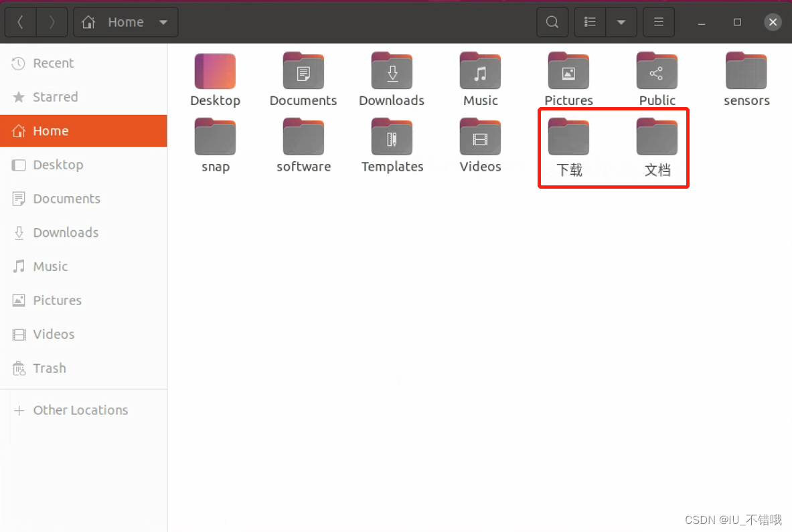Open the hamburger main menu

pos(659,22)
